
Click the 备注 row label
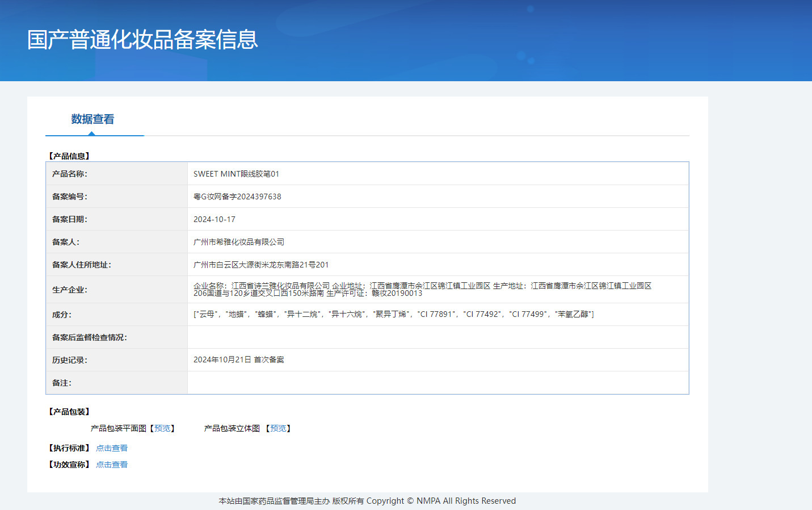click(62, 383)
